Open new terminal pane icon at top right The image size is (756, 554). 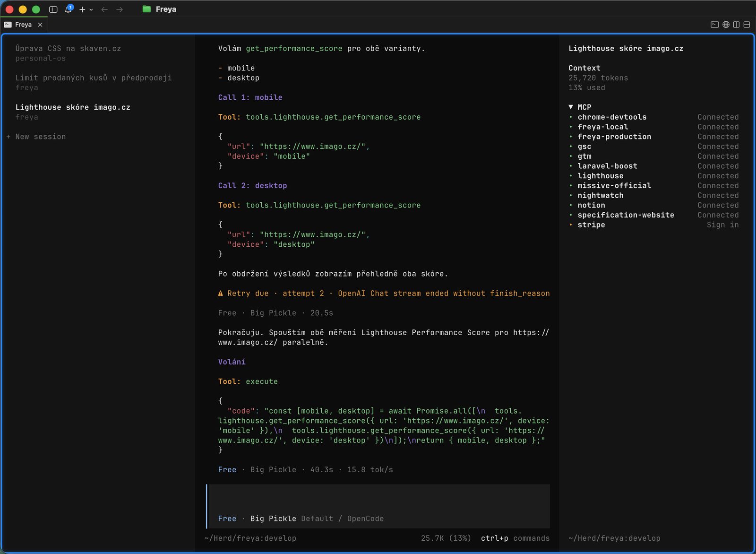click(715, 25)
